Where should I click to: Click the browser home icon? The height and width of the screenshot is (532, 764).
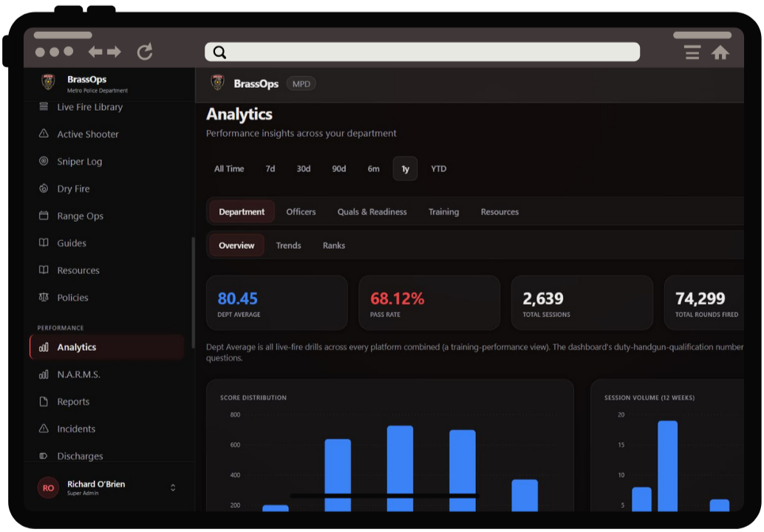tap(720, 52)
